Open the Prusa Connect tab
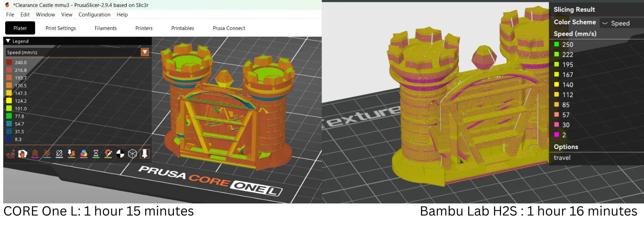 229,28
